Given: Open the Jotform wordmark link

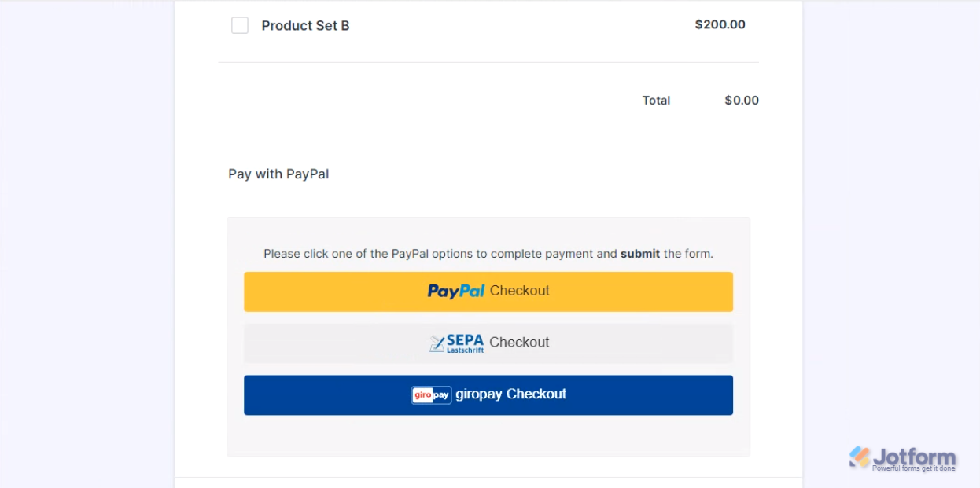Looking at the screenshot, I should tap(914, 457).
